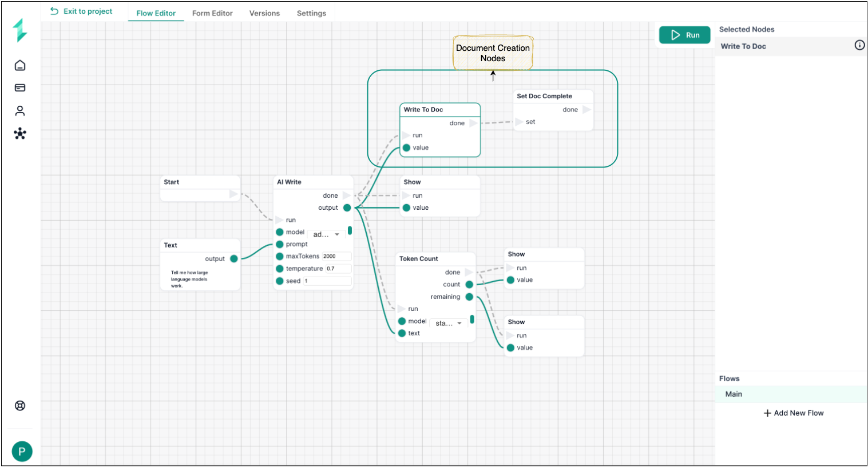Click the output port on Text node

[x=233, y=259]
